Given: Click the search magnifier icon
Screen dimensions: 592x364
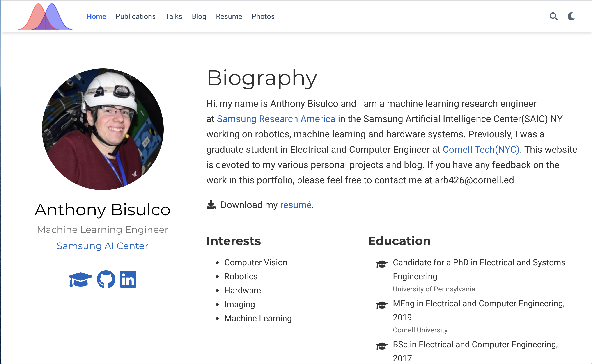Looking at the screenshot, I should tap(553, 16).
